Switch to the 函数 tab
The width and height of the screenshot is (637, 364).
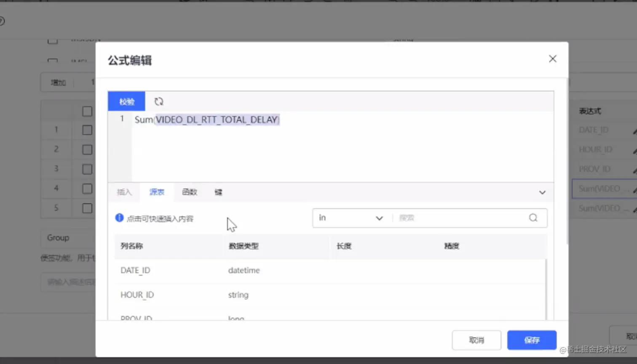point(190,192)
